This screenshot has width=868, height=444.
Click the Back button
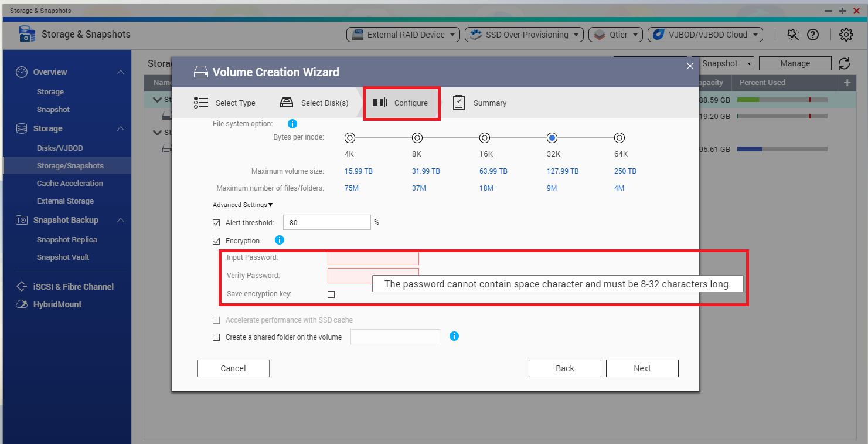tap(565, 368)
